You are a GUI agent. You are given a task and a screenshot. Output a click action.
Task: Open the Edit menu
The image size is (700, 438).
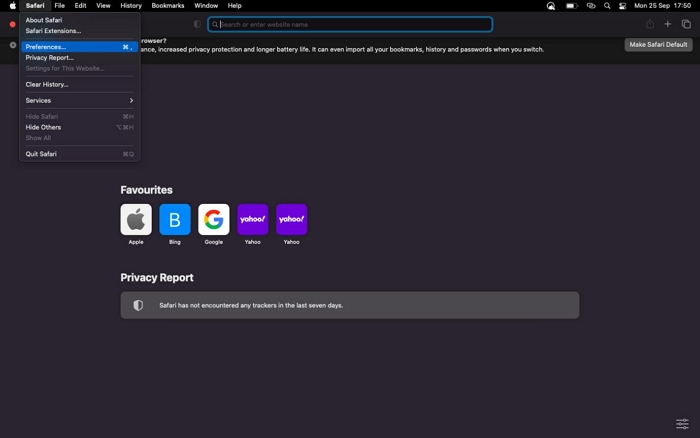point(80,6)
